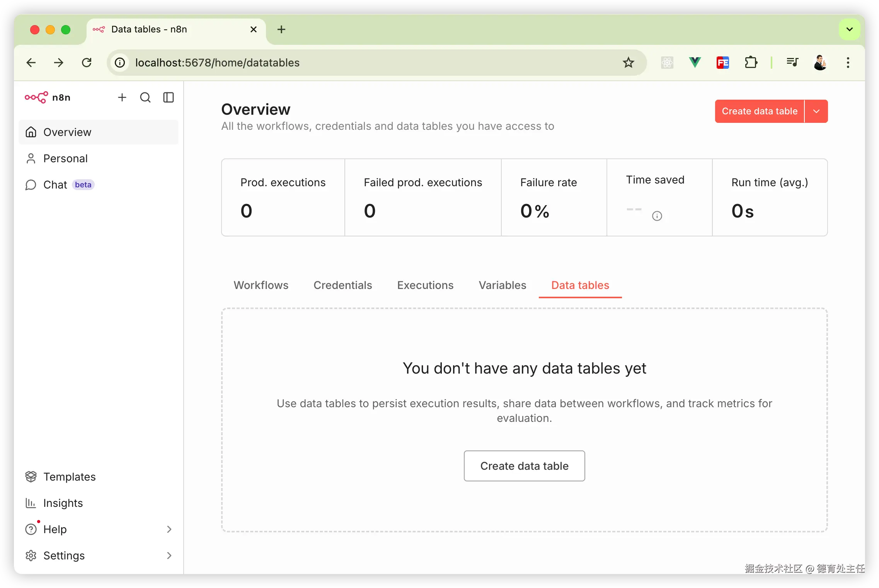The width and height of the screenshot is (879, 588).
Task: Bookmark page with the star icon
Action: pyautogui.click(x=629, y=63)
